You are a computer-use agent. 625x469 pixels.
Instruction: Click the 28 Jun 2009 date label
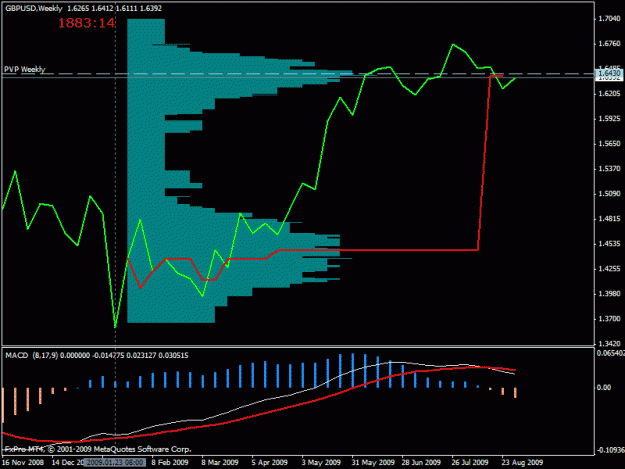point(421,462)
